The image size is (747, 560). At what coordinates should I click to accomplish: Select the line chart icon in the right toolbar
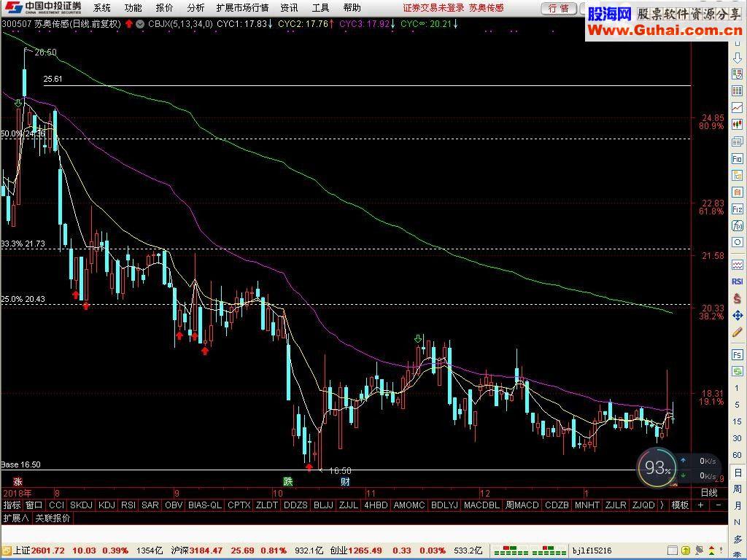(x=738, y=108)
